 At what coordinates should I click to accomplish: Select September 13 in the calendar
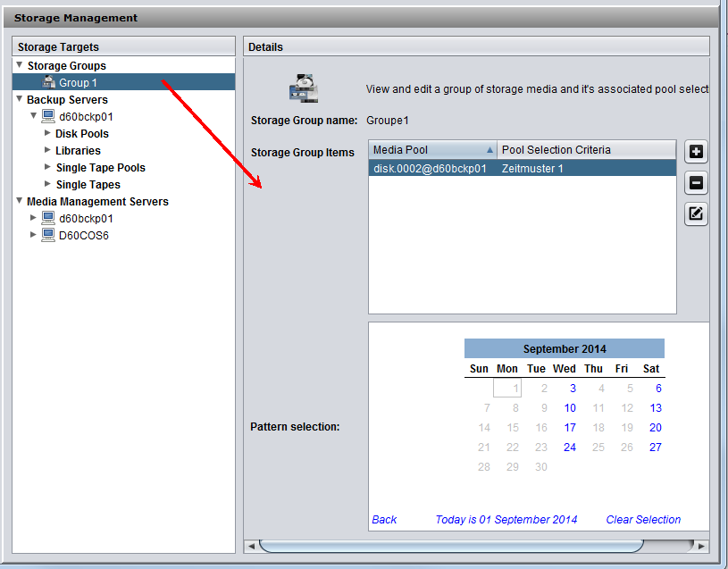pos(656,408)
